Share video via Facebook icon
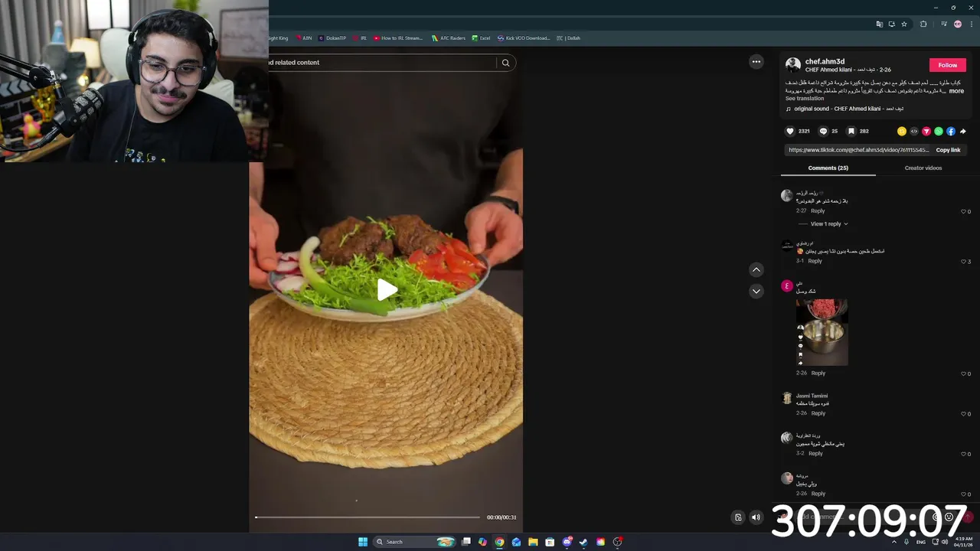This screenshot has width=980, height=551. (x=951, y=132)
